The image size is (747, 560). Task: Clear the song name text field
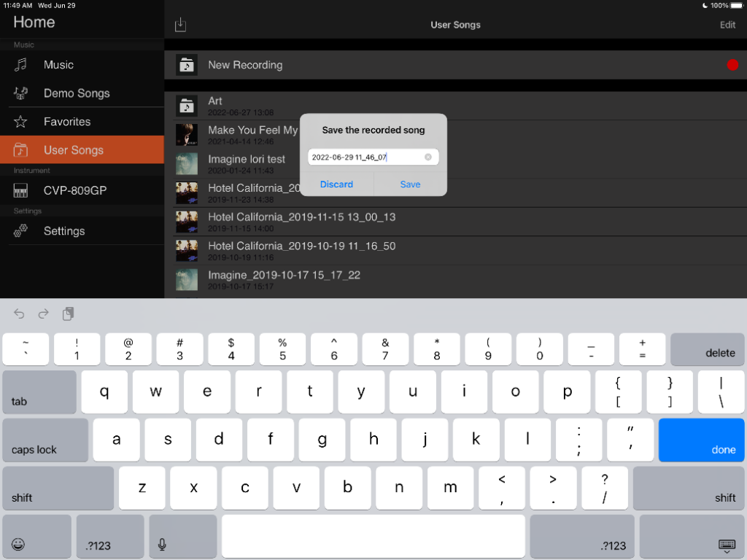pyautogui.click(x=427, y=157)
